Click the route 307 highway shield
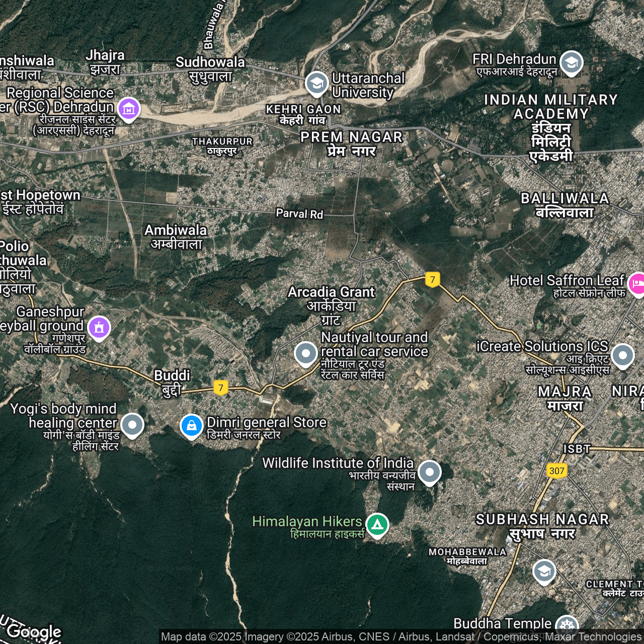 coord(556,471)
